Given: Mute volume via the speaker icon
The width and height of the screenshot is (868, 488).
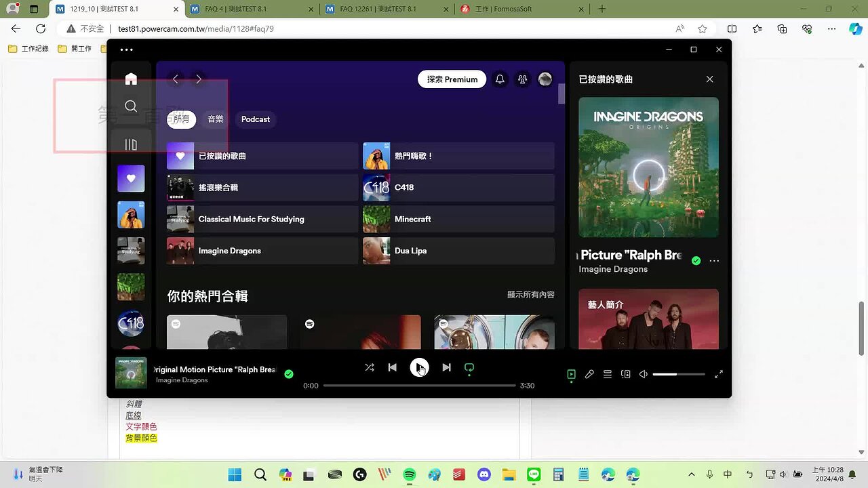Looking at the screenshot, I should point(644,374).
